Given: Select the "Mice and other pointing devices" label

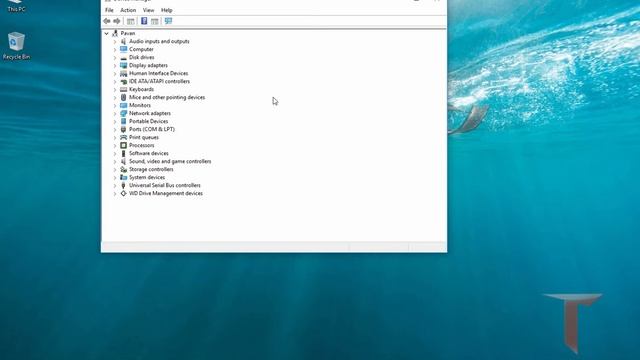Looking at the screenshot, I should click(x=167, y=97).
